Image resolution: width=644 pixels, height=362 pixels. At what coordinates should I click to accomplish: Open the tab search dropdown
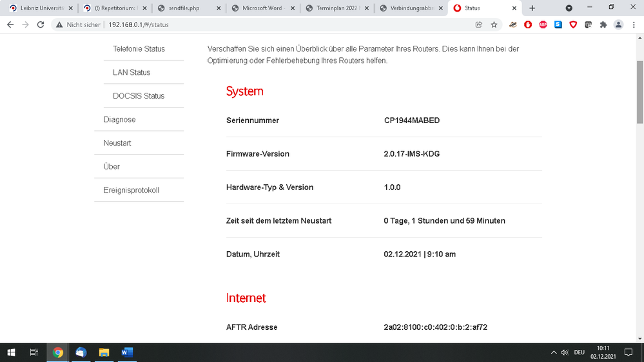(x=569, y=8)
